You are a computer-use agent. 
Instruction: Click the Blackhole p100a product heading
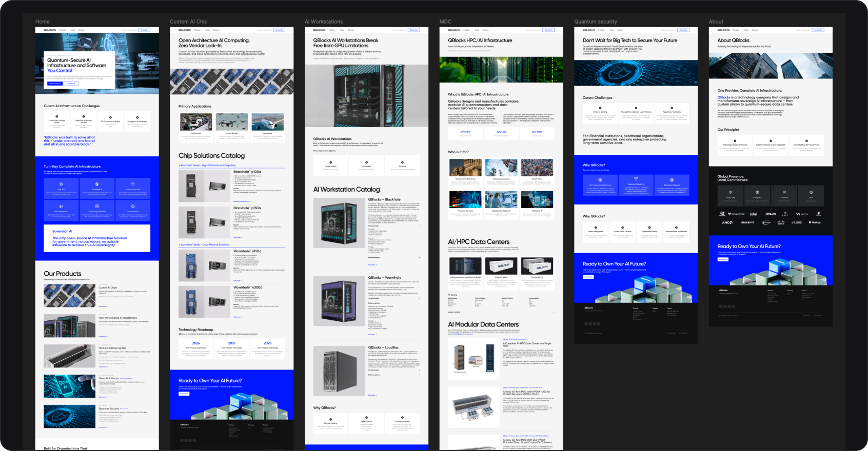coord(247,172)
